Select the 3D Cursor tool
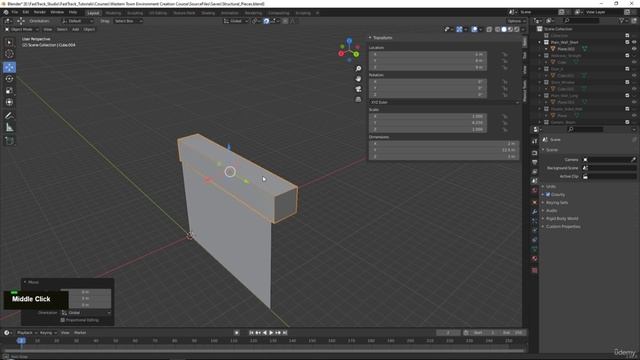This screenshot has width=640, height=360. (9, 54)
